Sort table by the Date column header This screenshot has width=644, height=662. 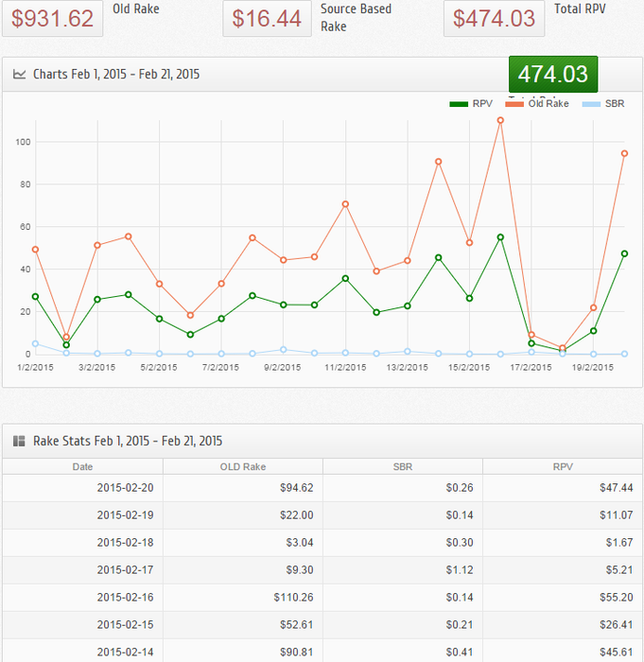(82, 466)
